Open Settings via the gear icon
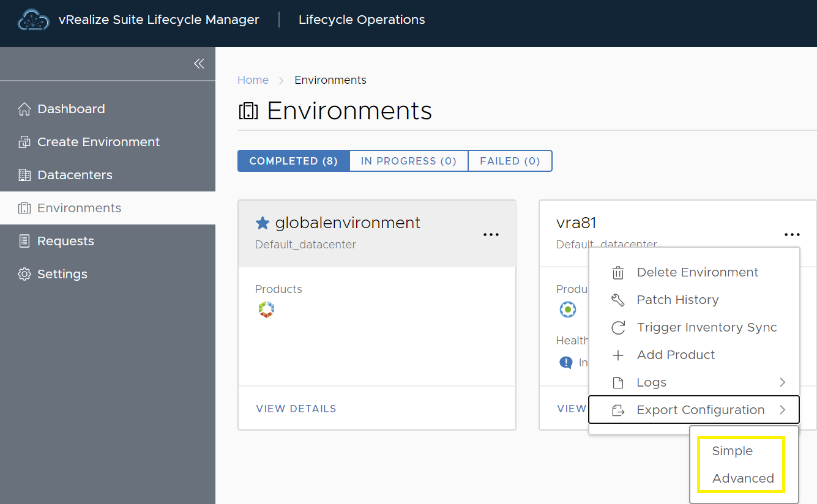 click(x=23, y=273)
